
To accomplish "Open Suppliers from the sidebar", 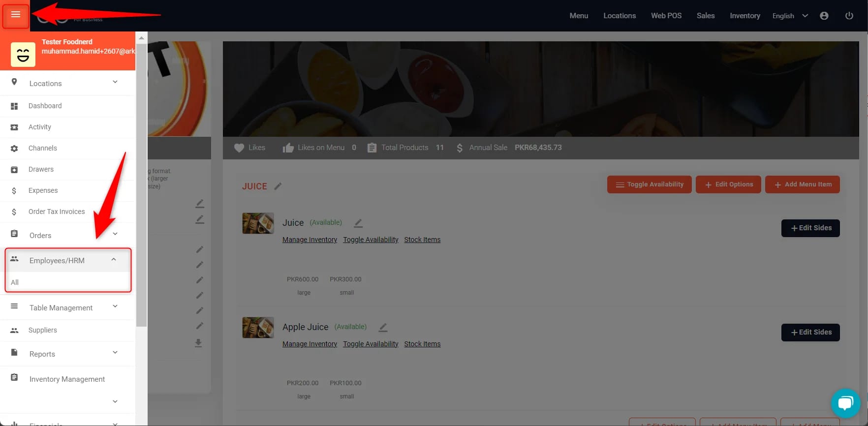I will click(x=68, y=330).
